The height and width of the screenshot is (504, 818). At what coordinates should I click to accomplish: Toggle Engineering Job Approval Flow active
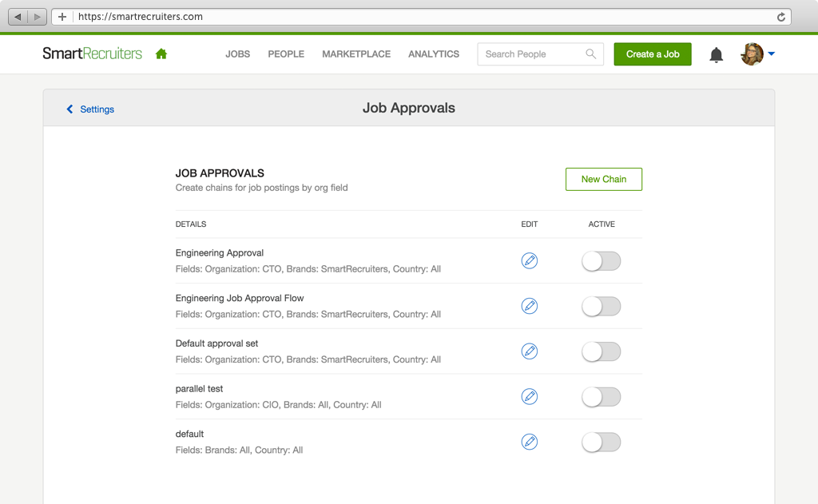601,306
